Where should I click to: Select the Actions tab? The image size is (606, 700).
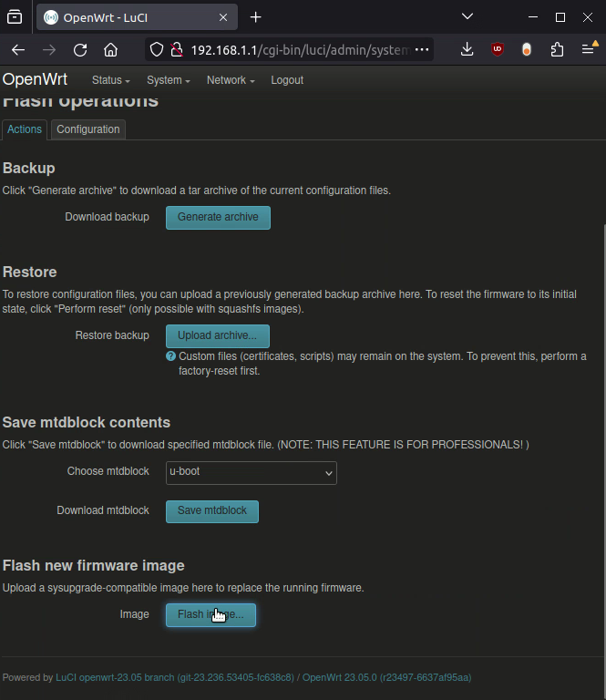click(x=24, y=129)
